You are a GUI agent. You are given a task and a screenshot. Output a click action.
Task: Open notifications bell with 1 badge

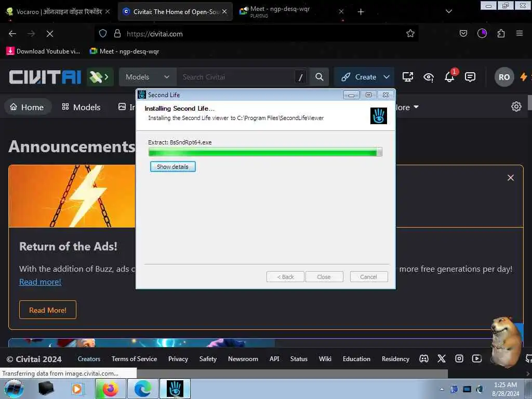click(x=450, y=77)
